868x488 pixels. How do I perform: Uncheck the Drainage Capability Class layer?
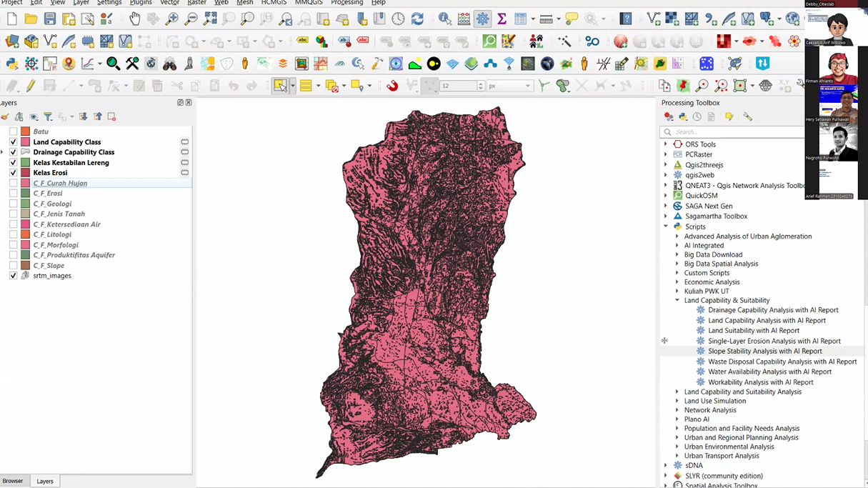pyautogui.click(x=13, y=152)
